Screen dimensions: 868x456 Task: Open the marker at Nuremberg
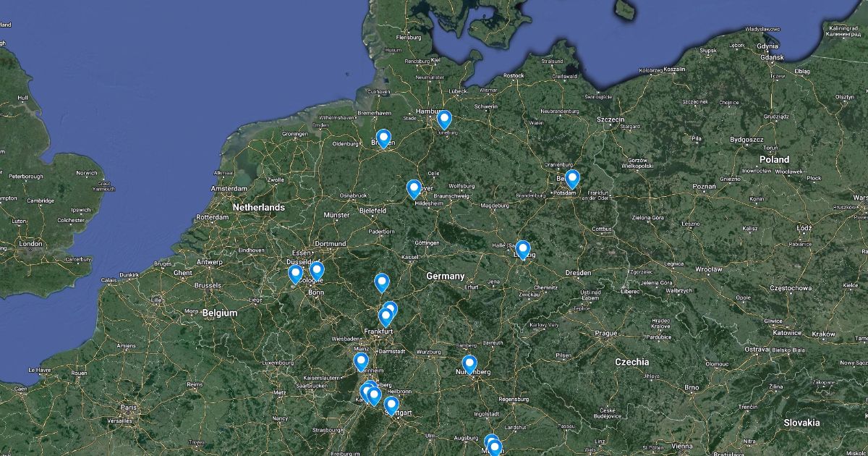(x=469, y=364)
